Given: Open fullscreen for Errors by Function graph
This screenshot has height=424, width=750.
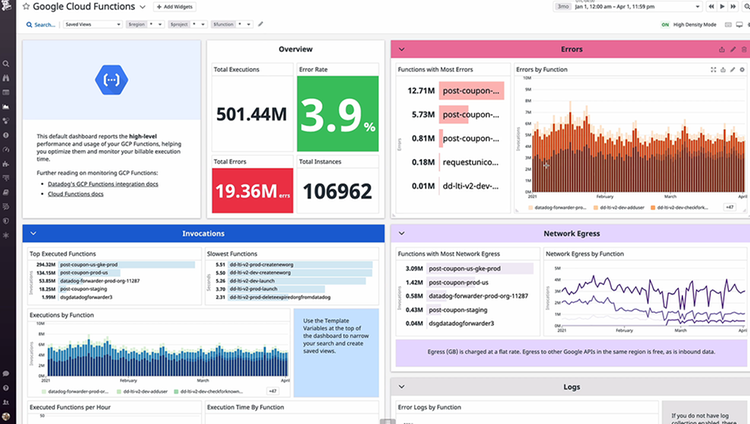Looking at the screenshot, I should 713,69.
